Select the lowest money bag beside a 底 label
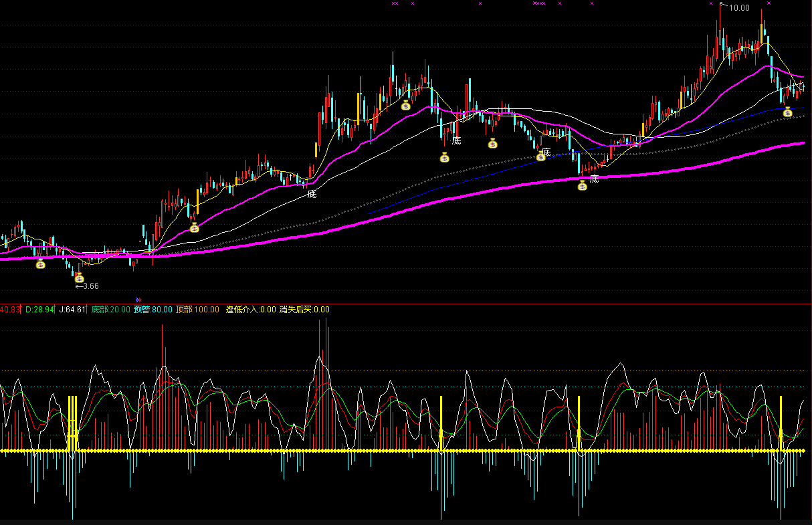Screen dimensions: 812x525 (582, 186)
